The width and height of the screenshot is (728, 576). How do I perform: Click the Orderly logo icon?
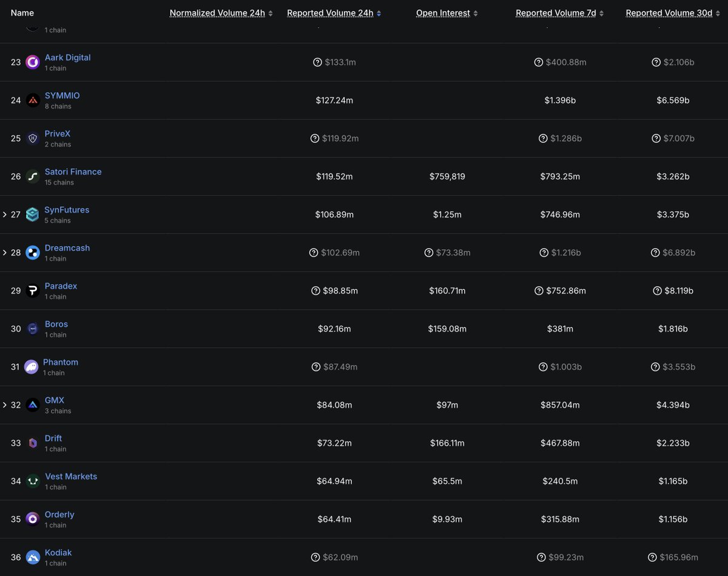coord(33,520)
